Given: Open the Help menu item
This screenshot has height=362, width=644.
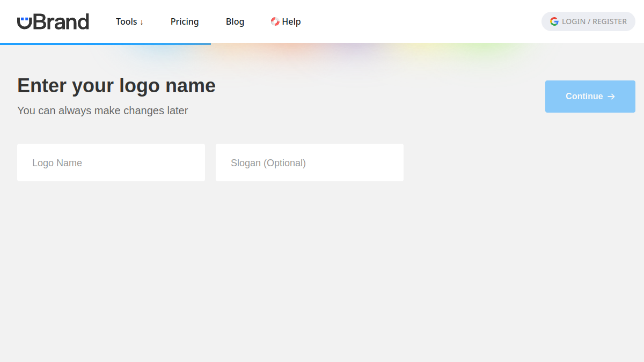Looking at the screenshot, I should [x=286, y=21].
